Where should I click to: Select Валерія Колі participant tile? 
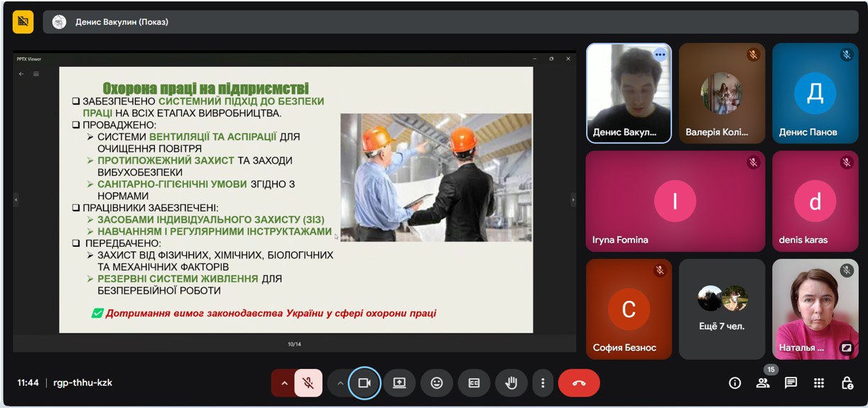722,93
